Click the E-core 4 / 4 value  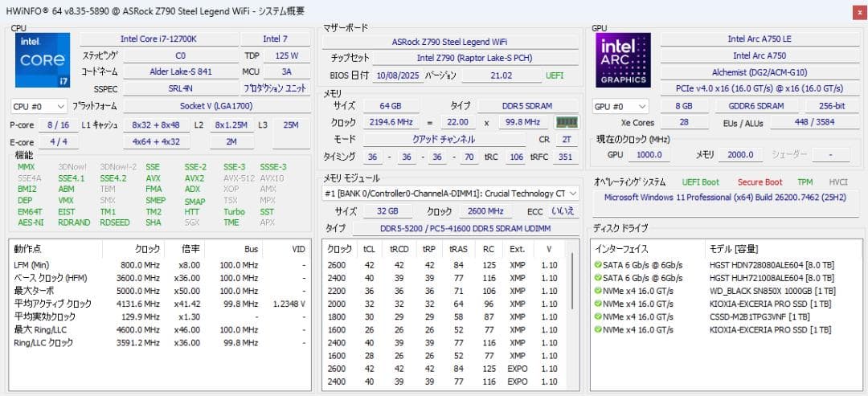pyautogui.click(x=59, y=141)
